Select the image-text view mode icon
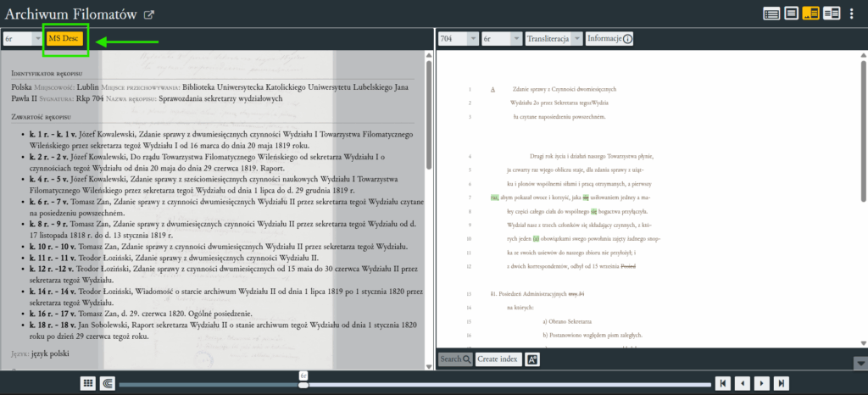Image resolution: width=868 pixels, height=395 pixels. coord(811,13)
